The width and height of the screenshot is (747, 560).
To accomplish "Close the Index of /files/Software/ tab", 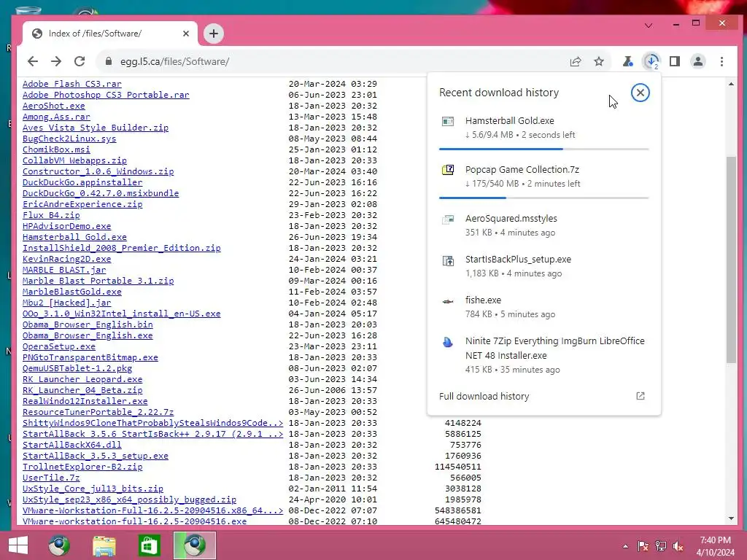I will point(186,34).
